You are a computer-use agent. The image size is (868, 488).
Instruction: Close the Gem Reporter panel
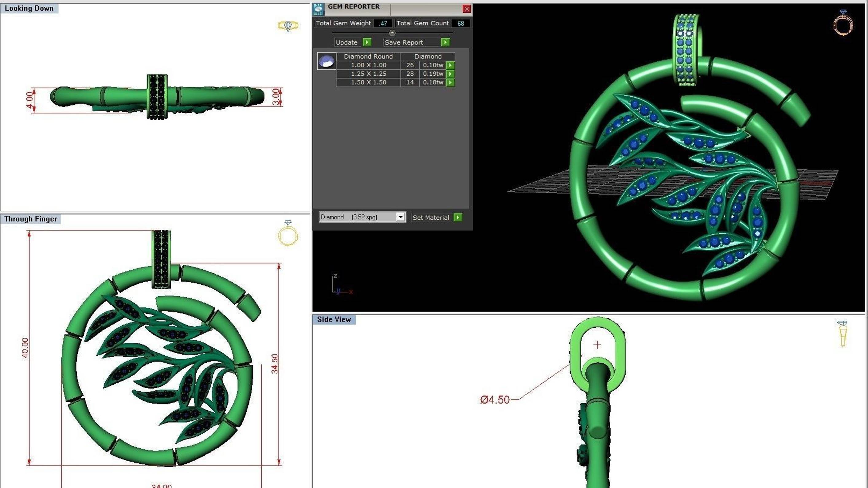point(466,9)
